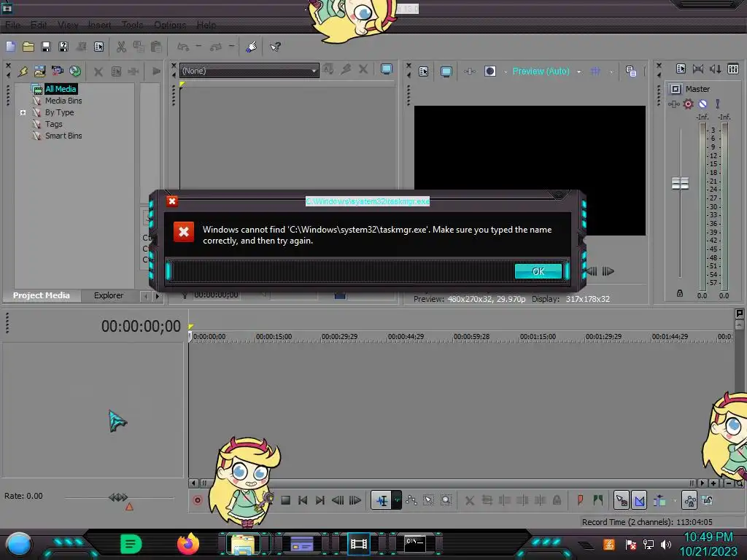Paste with the clipboard icon
The width and height of the screenshot is (747, 560).
point(156,47)
